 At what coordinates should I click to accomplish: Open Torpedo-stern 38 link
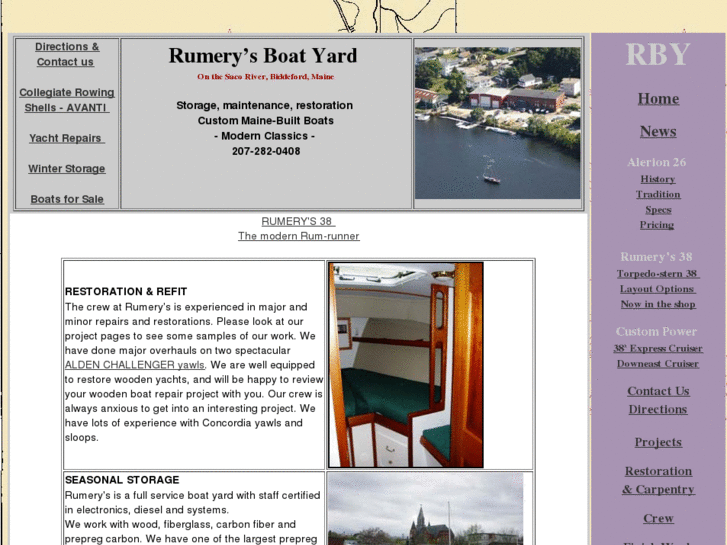[x=658, y=274]
